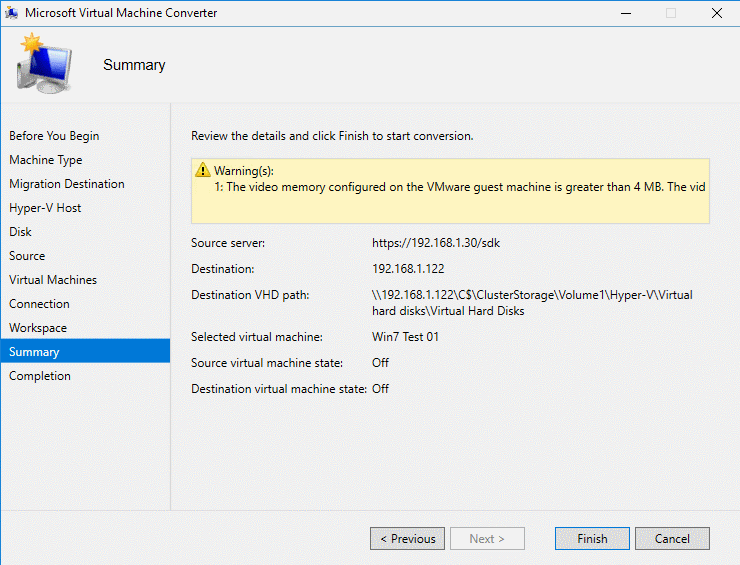Click the 'Source server:' label
740x565 pixels.
pyautogui.click(x=228, y=243)
